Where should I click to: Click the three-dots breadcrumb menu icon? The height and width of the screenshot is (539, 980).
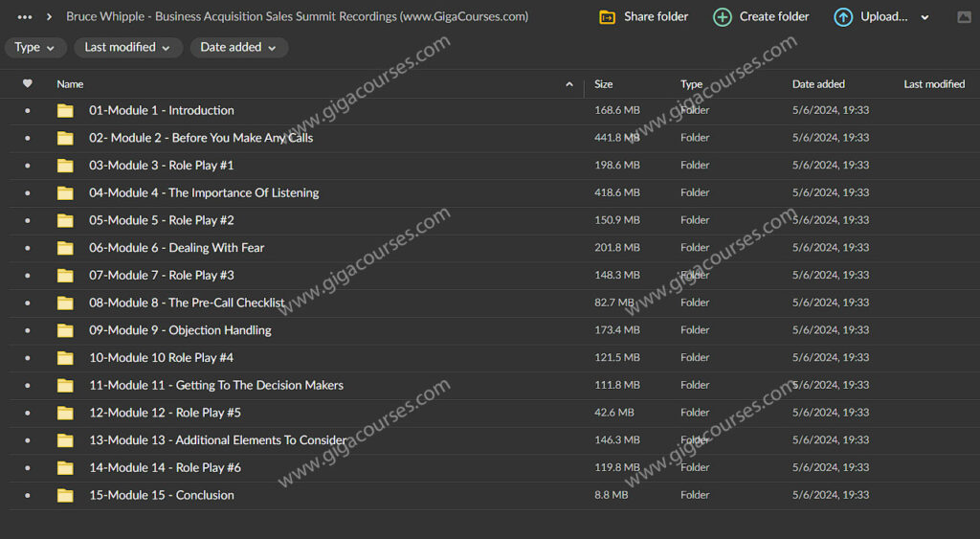[25, 17]
